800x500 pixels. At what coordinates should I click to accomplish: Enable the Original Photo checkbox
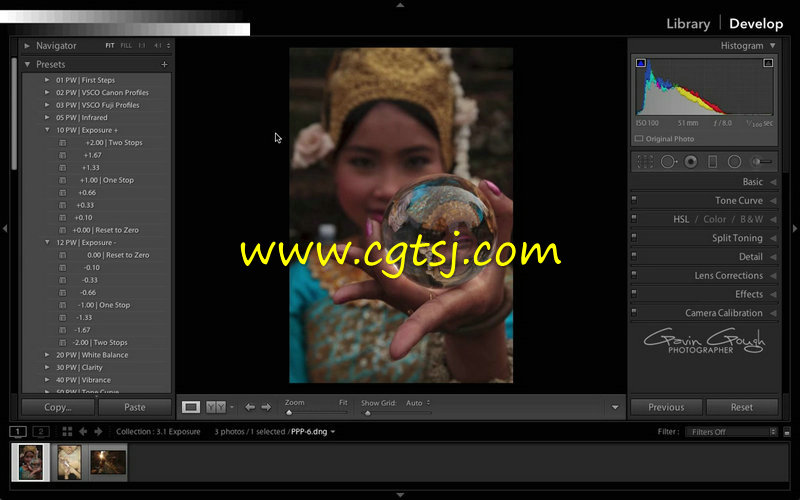click(639, 139)
